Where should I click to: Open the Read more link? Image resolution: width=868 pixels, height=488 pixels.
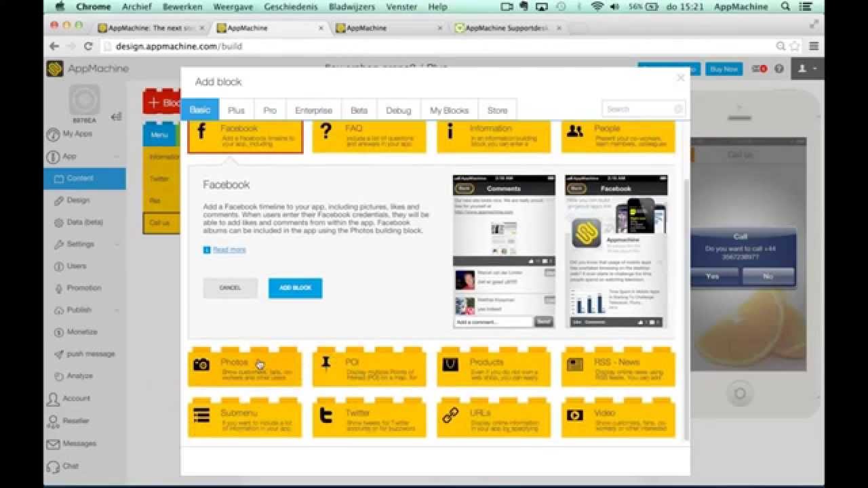point(229,250)
